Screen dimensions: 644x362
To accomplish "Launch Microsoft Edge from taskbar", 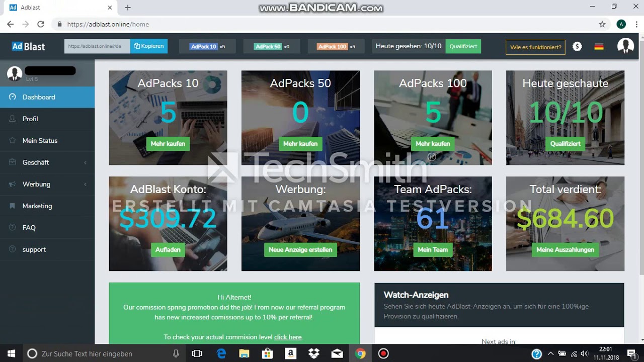I will point(221,353).
